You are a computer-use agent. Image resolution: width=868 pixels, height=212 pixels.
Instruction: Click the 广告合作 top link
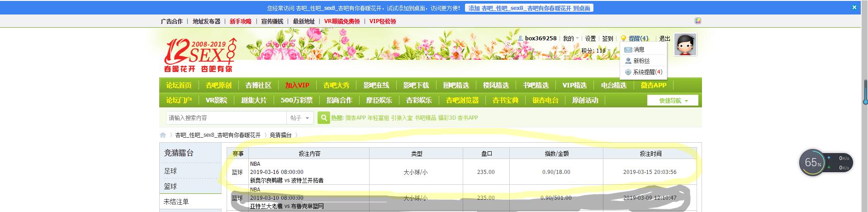pos(172,21)
